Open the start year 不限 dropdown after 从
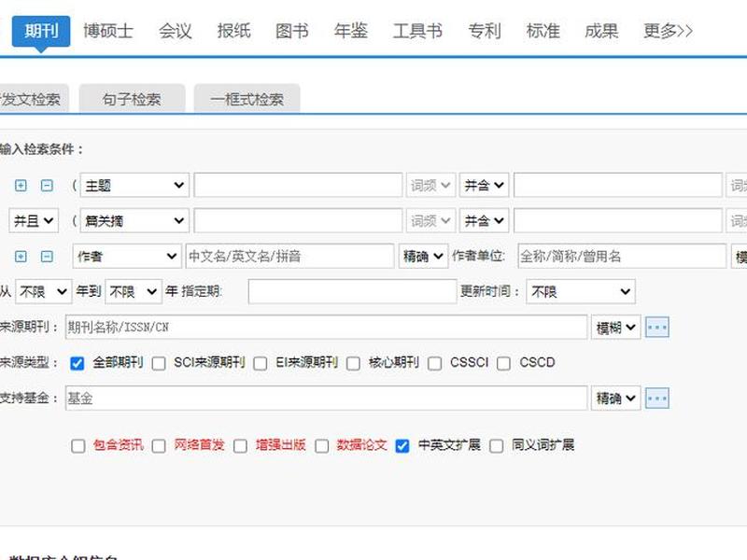 point(44,291)
